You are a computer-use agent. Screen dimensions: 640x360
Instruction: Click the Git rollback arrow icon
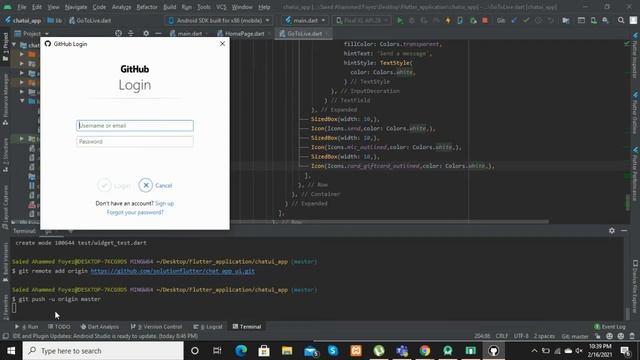(551, 20)
